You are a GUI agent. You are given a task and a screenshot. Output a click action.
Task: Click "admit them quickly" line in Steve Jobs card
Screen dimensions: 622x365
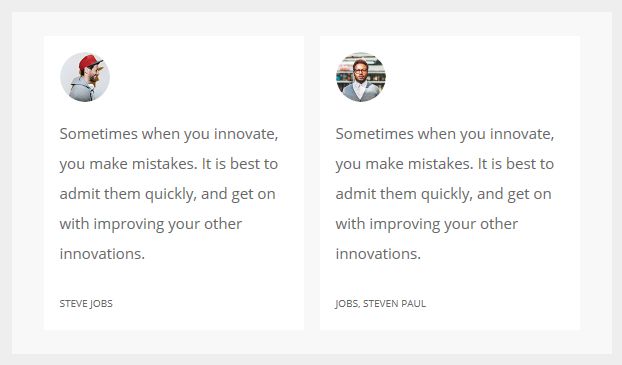(x=167, y=194)
